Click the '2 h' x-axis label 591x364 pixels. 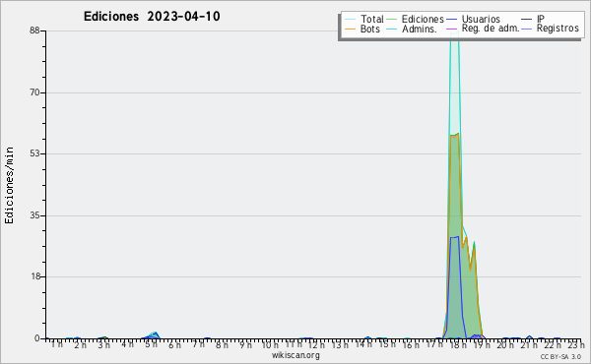(x=81, y=344)
